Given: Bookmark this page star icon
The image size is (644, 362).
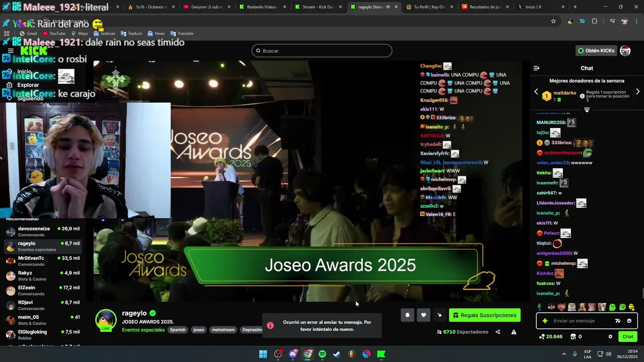Looking at the screenshot, I should point(553,21).
